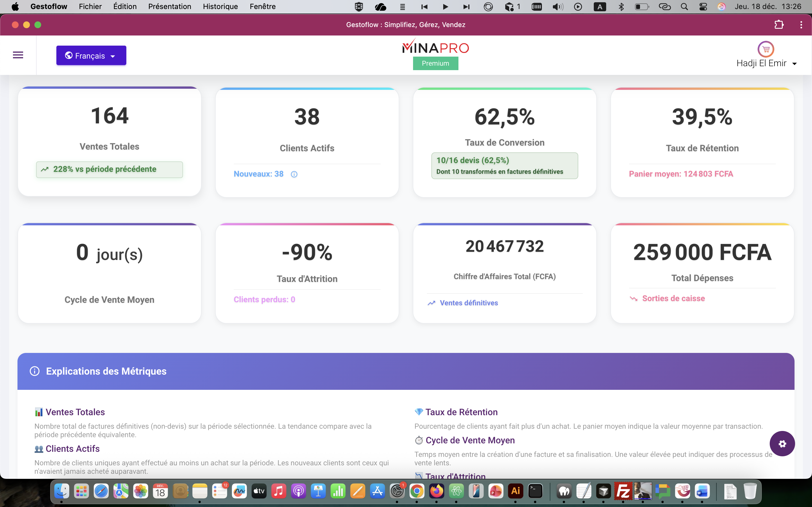Click the info icon next to Nouveaux: 38

294,174
